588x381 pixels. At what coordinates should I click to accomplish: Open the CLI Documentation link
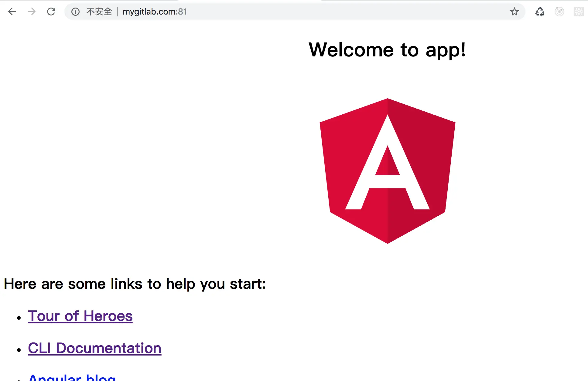[x=94, y=348]
